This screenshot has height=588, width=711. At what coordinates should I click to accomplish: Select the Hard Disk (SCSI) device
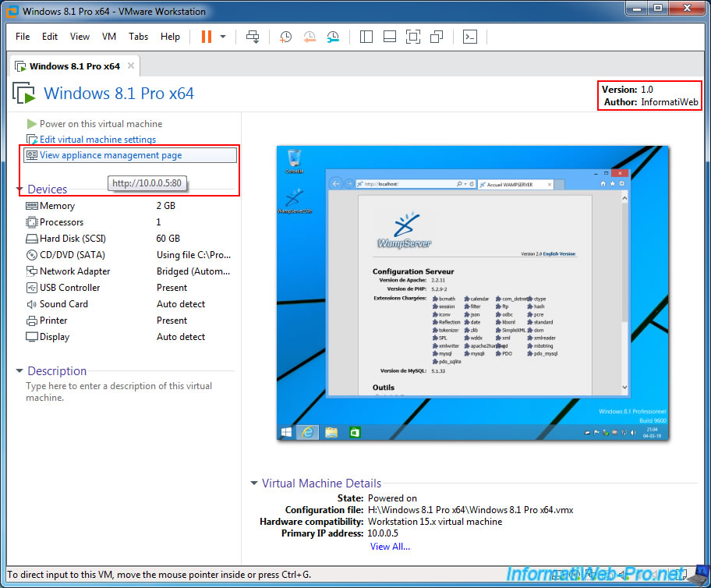[x=129, y=239]
